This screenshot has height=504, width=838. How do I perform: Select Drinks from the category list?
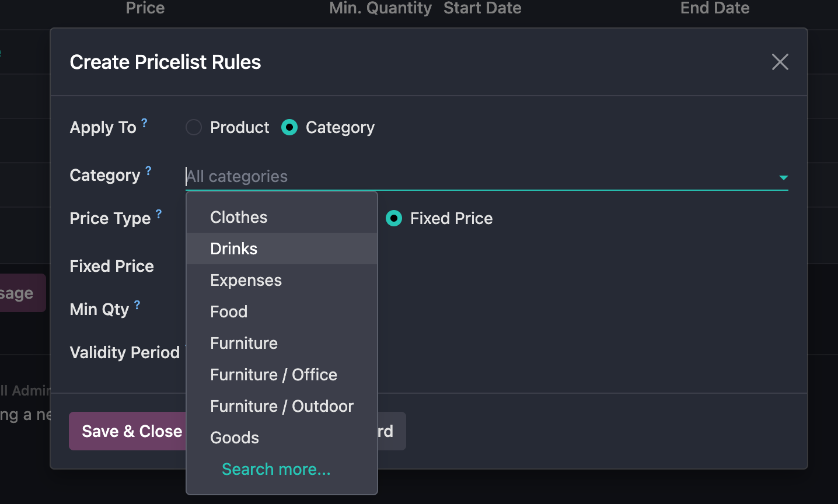pyautogui.click(x=233, y=248)
